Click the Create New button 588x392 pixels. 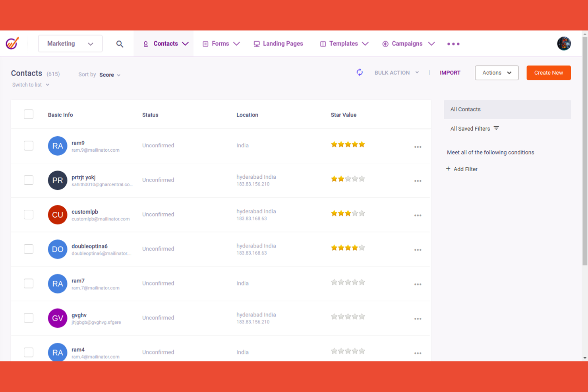click(x=548, y=73)
